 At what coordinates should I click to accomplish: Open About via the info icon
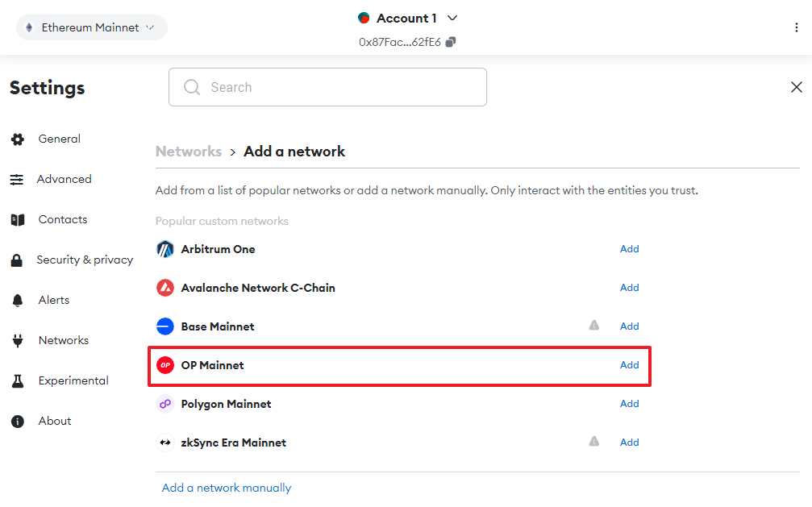17,421
